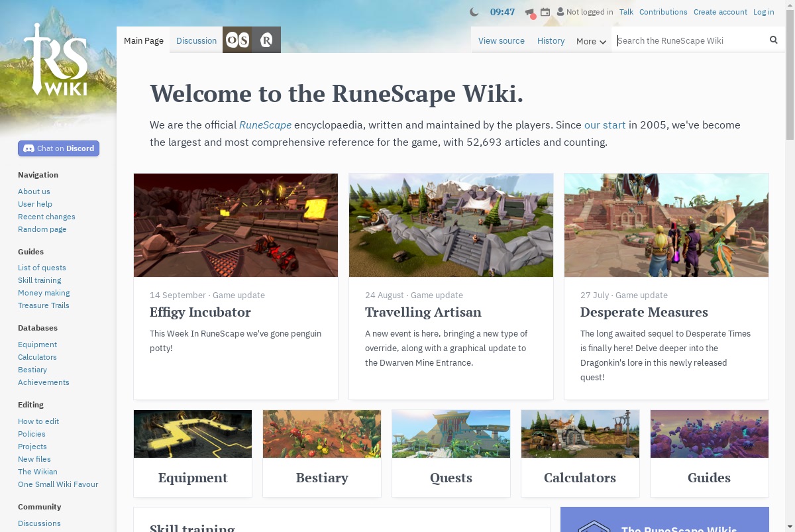Screen dimensions: 795x532
Task: Open Effigy Incubator news image
Action: pyautogui.click(x=236, y=225)
